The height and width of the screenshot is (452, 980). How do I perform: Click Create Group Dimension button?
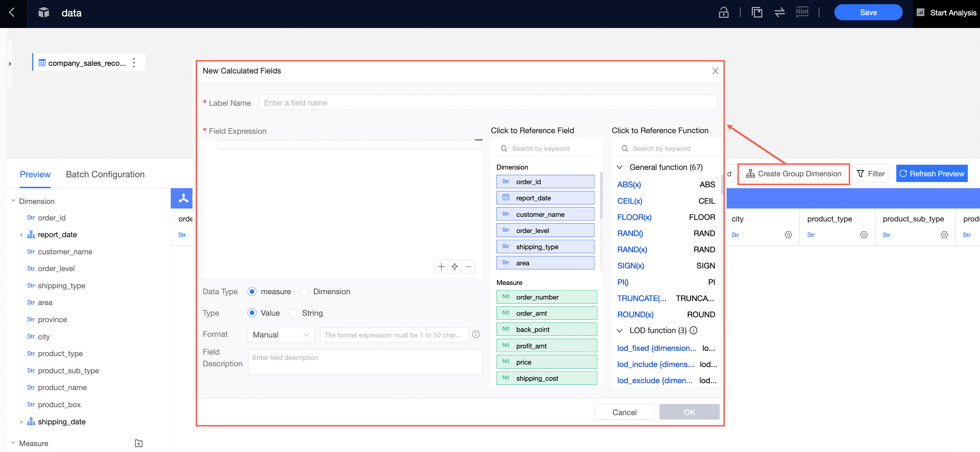(793, 174)
